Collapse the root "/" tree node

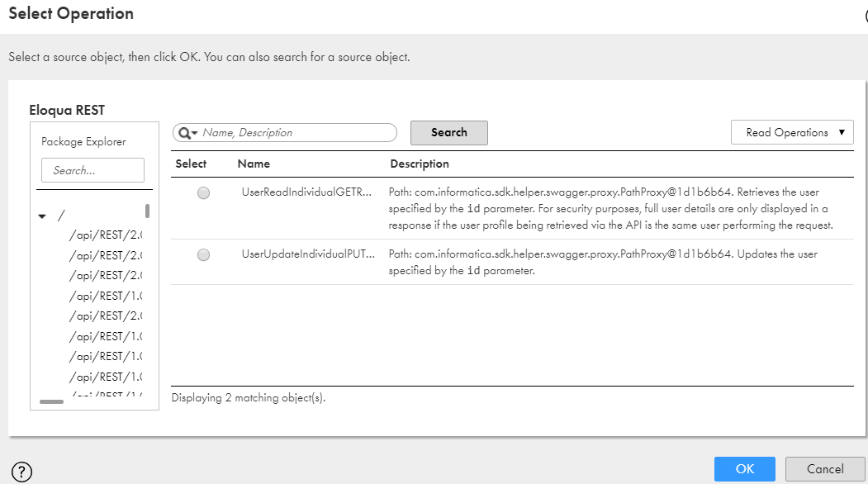pyautogui.click(x=42, y=216)
